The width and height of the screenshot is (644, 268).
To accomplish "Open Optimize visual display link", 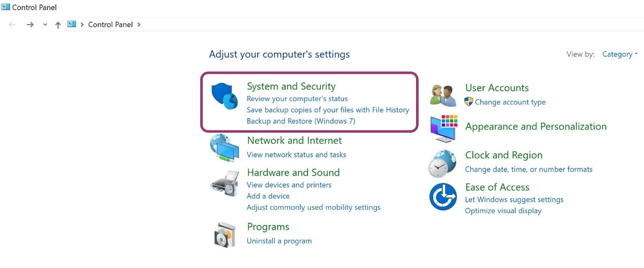I will pyautogui.click(x=503, y=211).
